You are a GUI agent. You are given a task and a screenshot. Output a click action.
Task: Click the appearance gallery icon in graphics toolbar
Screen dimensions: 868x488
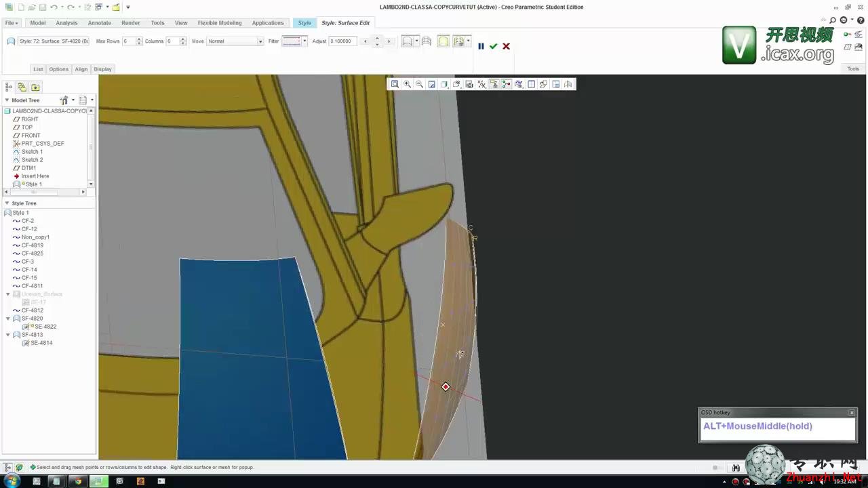tap(519, 84)
